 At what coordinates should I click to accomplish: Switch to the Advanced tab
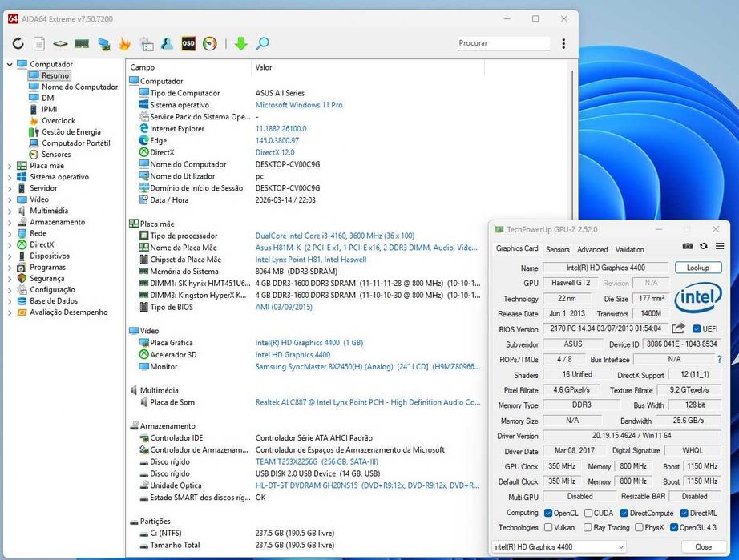coord(592,249)
